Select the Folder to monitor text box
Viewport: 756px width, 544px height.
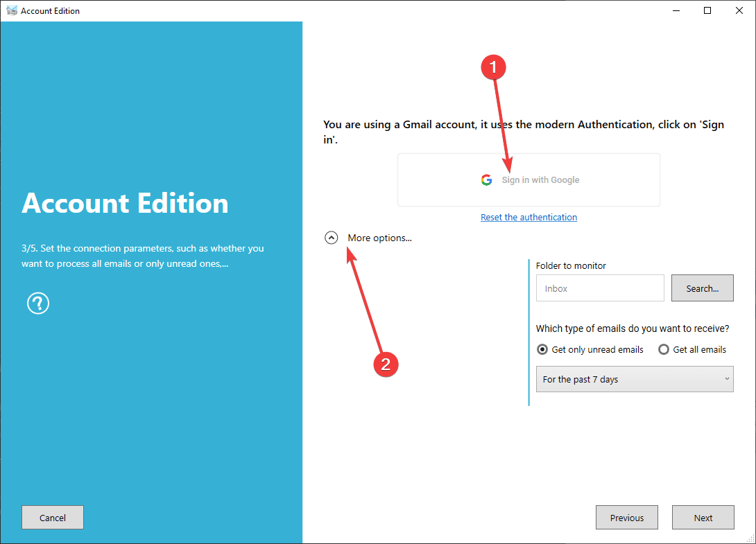coord(599,288)
